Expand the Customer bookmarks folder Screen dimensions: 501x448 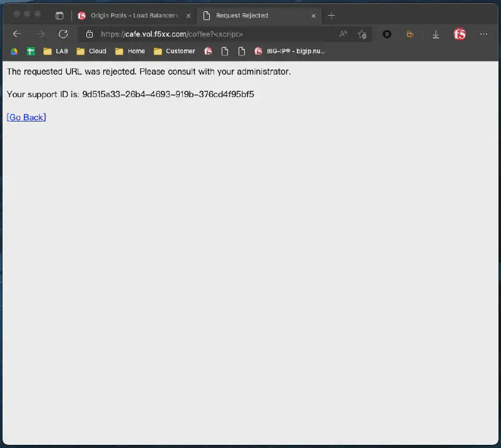174,51
